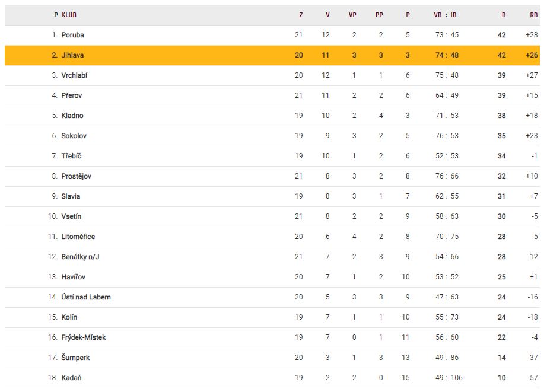The width and height of the screenshot is (547, 392).
Task: Open the Frýdek-Místek club entry
Action: [x=83, y=337]
